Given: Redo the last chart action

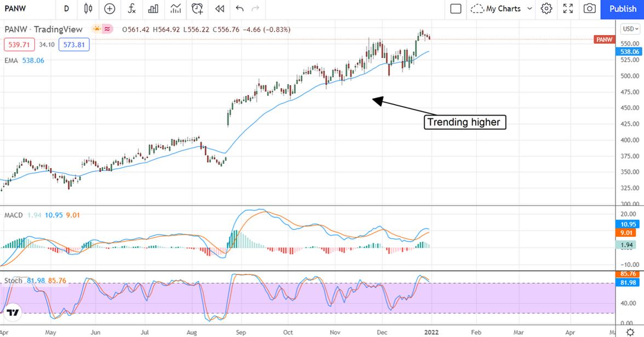Looking at the screenshot, I should click(x=255, y=9).
